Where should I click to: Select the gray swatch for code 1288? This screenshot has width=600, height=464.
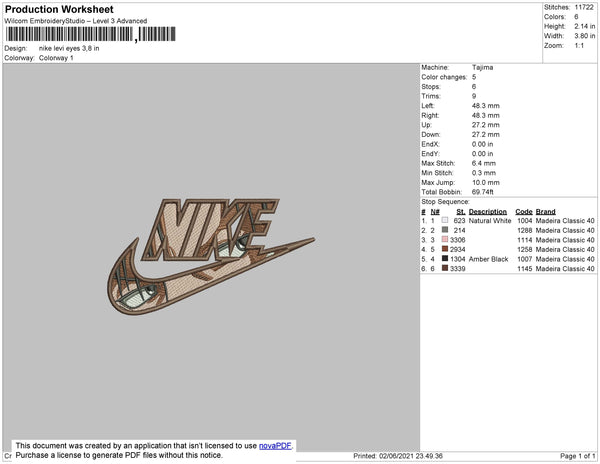click(x=445, y=230)
